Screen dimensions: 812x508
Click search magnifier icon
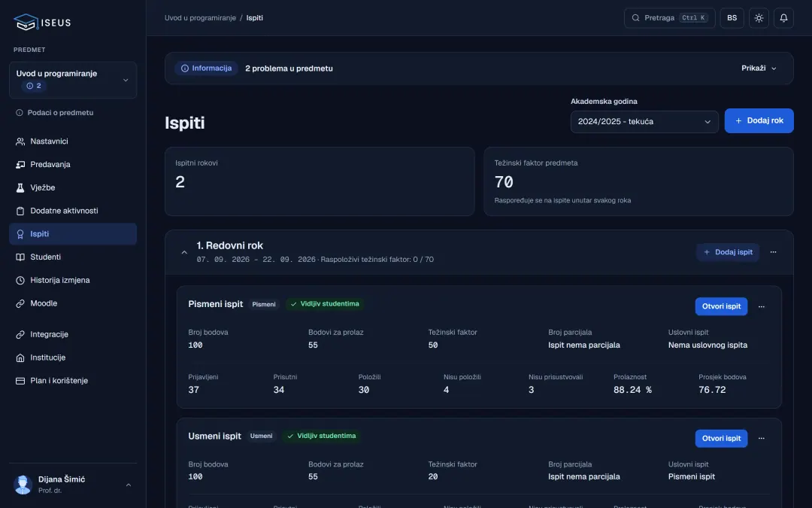pos(635,18)
